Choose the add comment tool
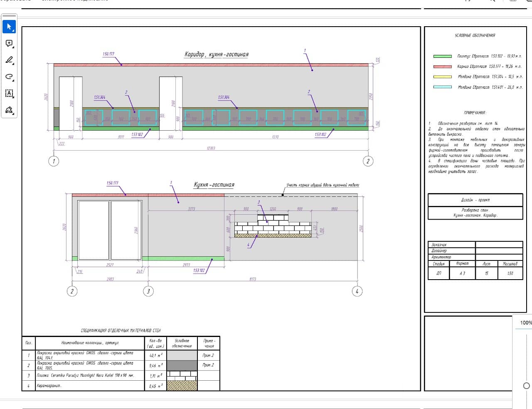Viewport: 532px width, 409px height. pos(9,43)
